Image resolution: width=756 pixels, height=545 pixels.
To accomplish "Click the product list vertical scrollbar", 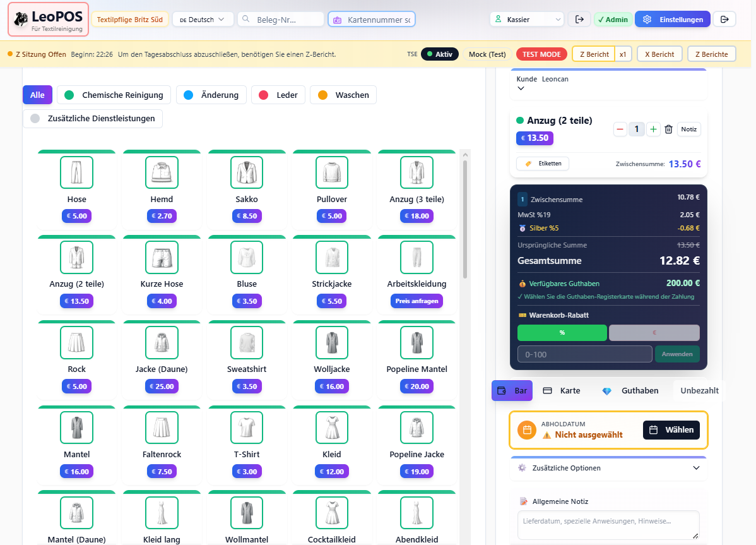I will click(465, 215).
